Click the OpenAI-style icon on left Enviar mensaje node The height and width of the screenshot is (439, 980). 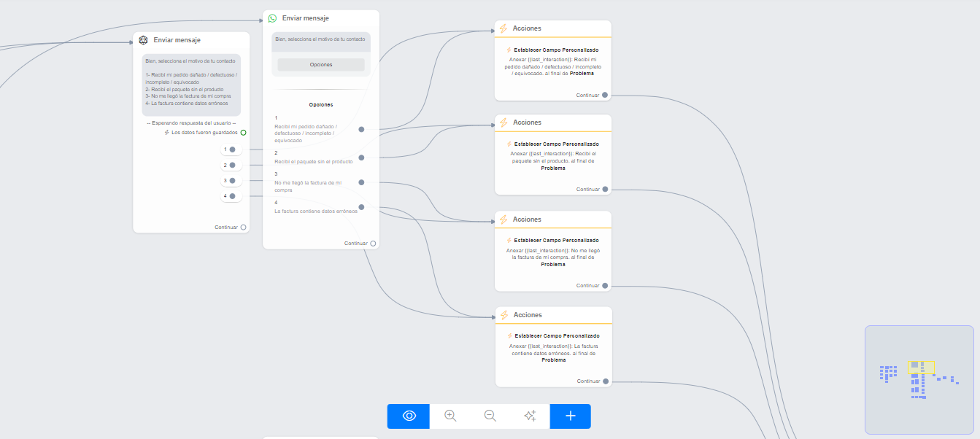point(144,40)
